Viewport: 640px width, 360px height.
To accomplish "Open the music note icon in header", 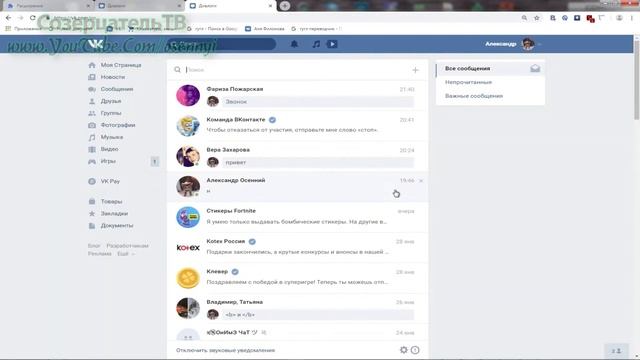I will point(316,44).
